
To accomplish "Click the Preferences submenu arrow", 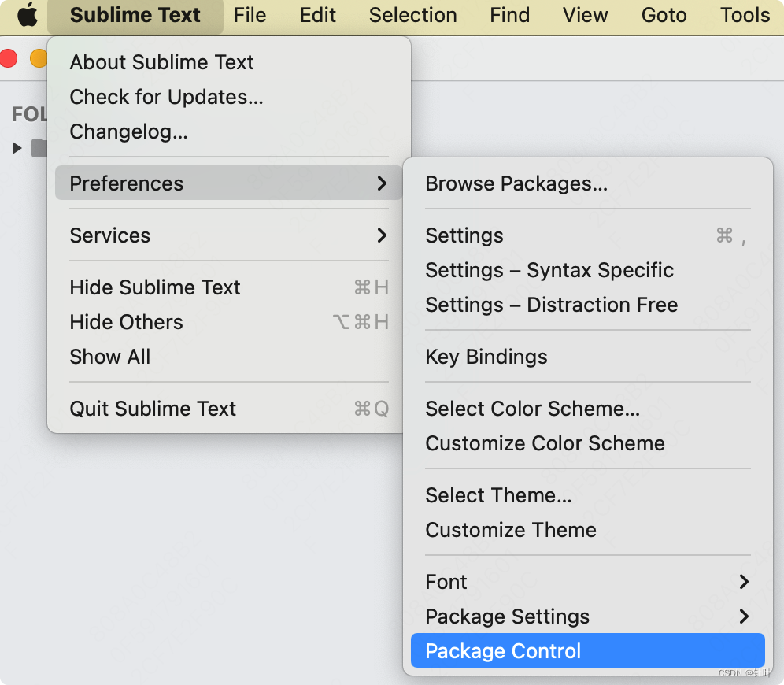I will pyautogui.click(x=383, y=183).
